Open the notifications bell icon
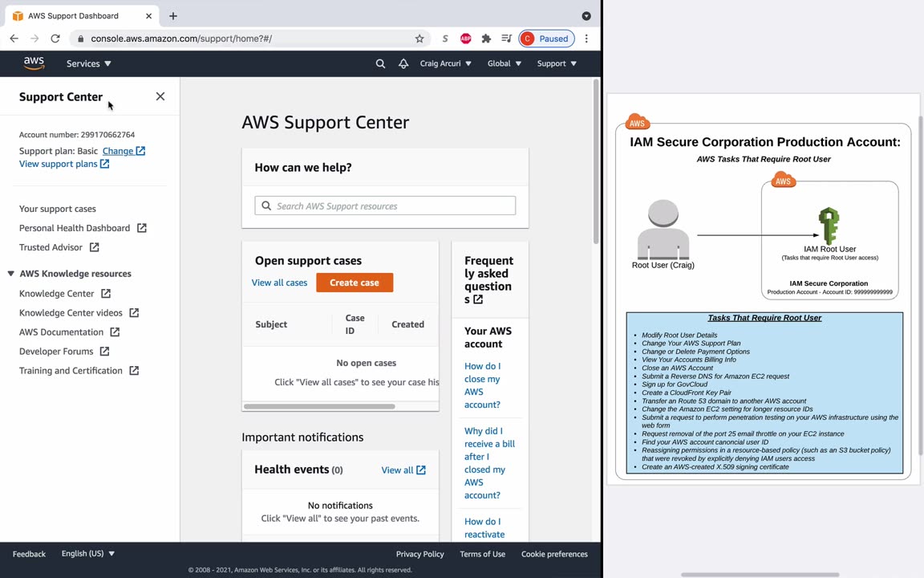The image size is (924, 578). pyautogui.click(x=403, y=63)
